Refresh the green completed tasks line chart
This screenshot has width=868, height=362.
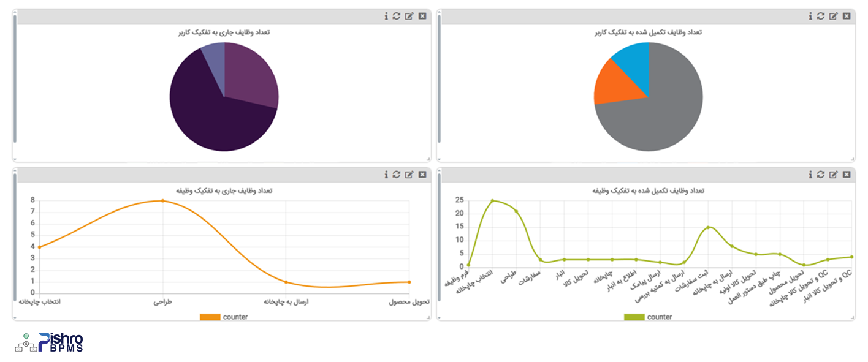(x=821, y=175)
